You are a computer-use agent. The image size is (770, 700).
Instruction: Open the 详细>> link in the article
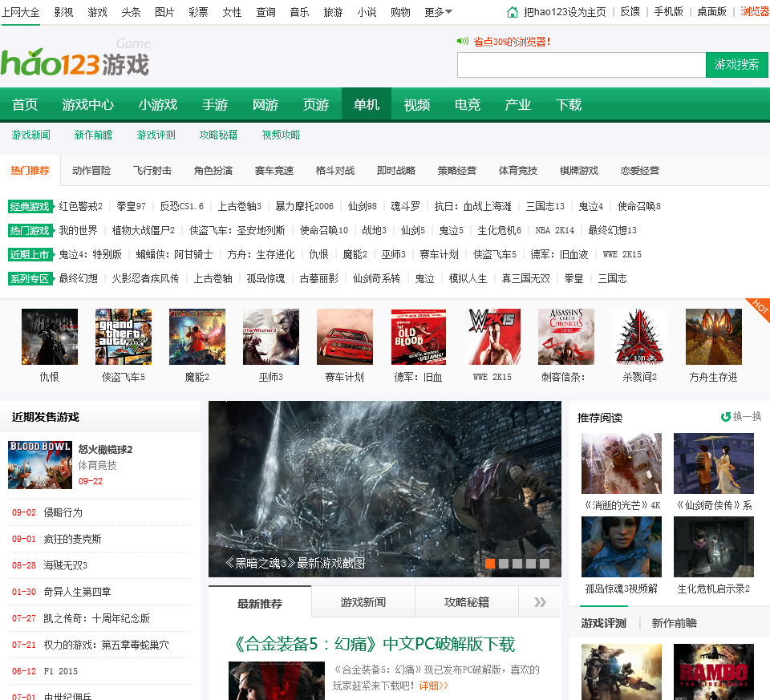434,686
